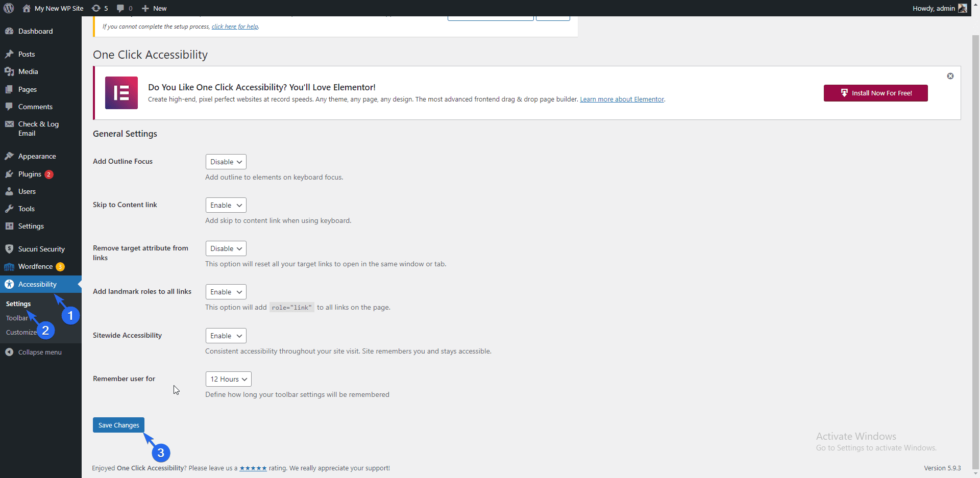Open updates icon showing 5
The width and height of the screenshot is (980, 478).
[x=96, y=8]
